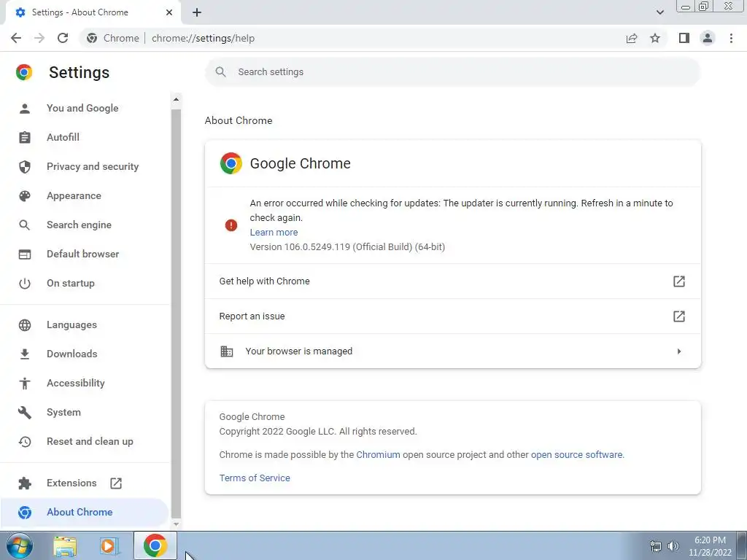Click the building icon for managed browser
This screenshot has height=560, width=747.
tap(227, 351)
